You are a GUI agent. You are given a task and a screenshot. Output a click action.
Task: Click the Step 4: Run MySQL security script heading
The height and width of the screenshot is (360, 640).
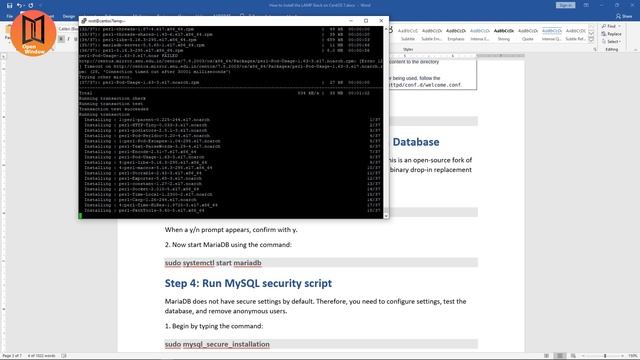(248, 283)
